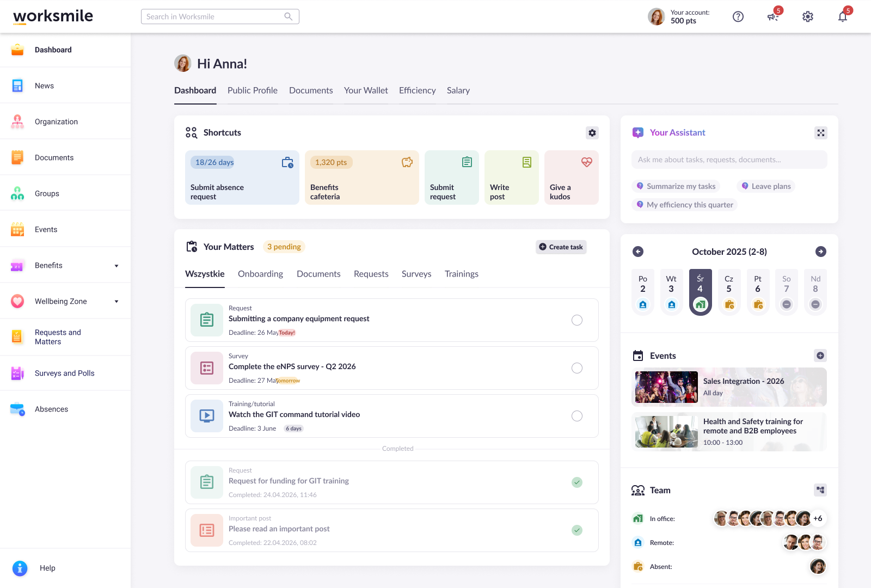Go to previous week in calendar
The image size is (871, 588).
coord(638,252)
